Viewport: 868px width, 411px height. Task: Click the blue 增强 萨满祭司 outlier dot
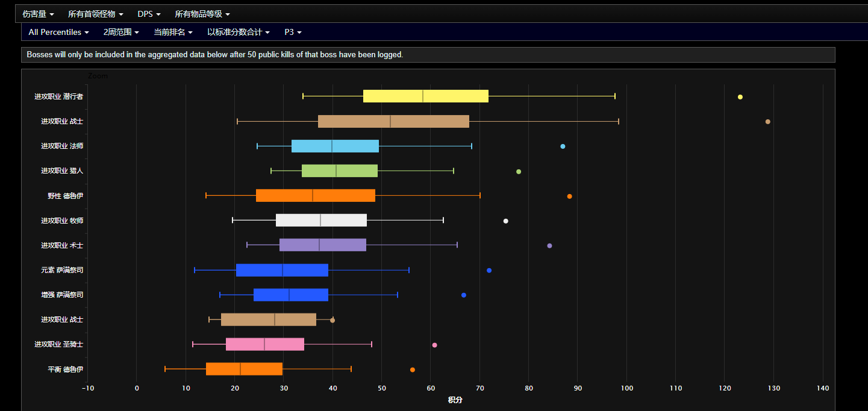click(463, 295)
